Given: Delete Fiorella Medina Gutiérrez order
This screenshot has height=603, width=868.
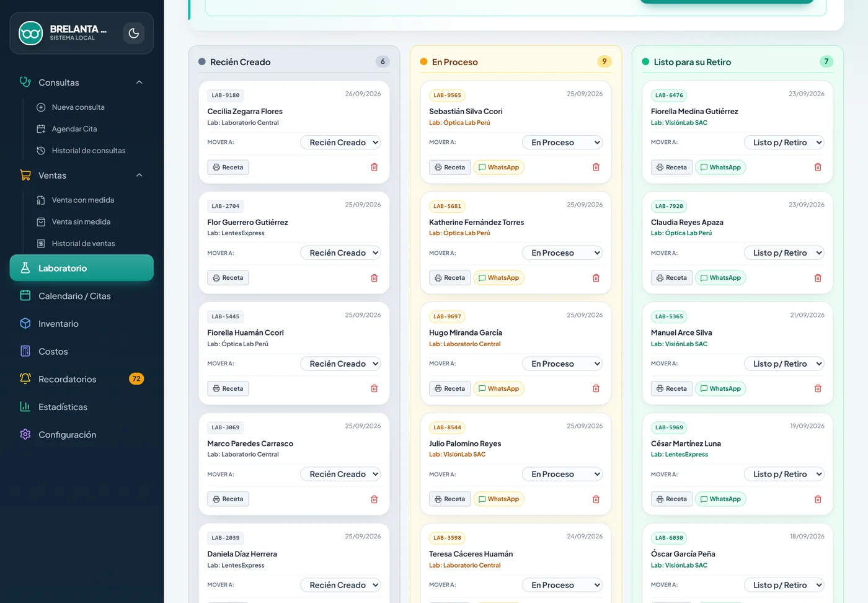Looking at the screenshot, I should coord(818,167).
